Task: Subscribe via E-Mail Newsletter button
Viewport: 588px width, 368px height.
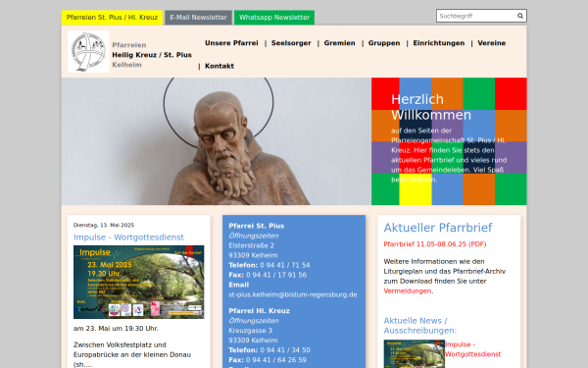Action: point(198,18)
